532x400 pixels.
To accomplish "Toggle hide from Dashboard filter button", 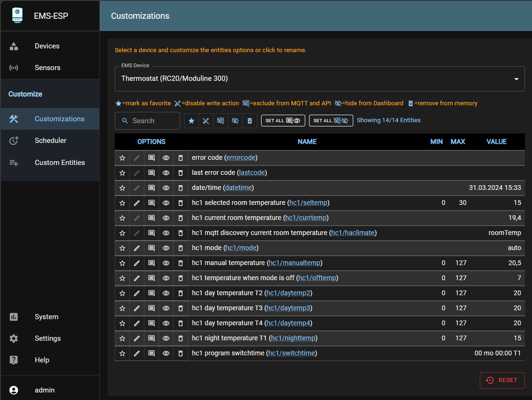I will point(235,121).
